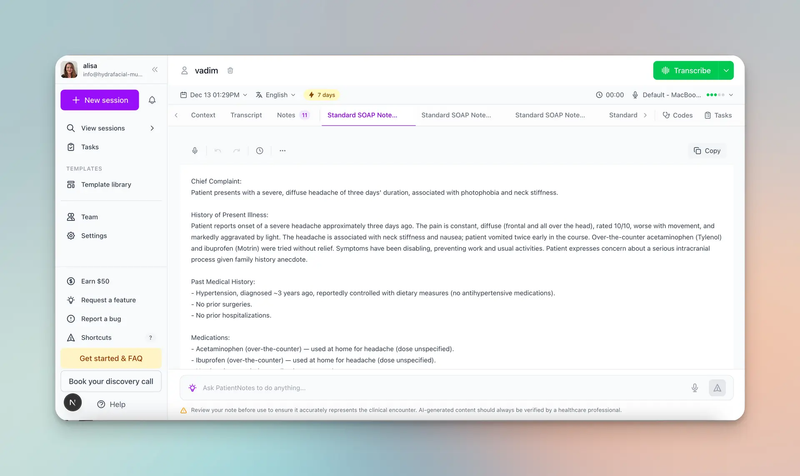
Task: Click the 00:00 timer
Action: [610, 95]
